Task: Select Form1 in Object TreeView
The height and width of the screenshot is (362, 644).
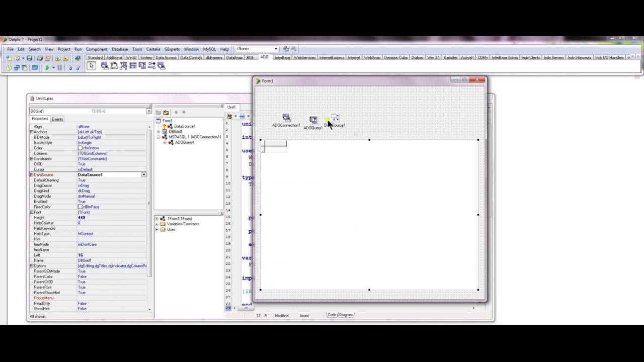Action: click(x=167, y=121)
